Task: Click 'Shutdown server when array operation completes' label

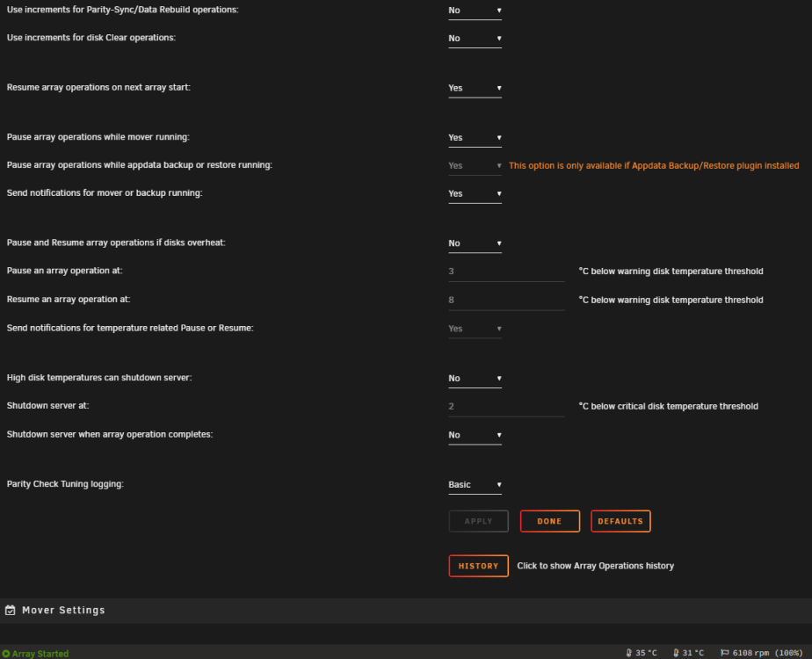Action: [110, 434]
